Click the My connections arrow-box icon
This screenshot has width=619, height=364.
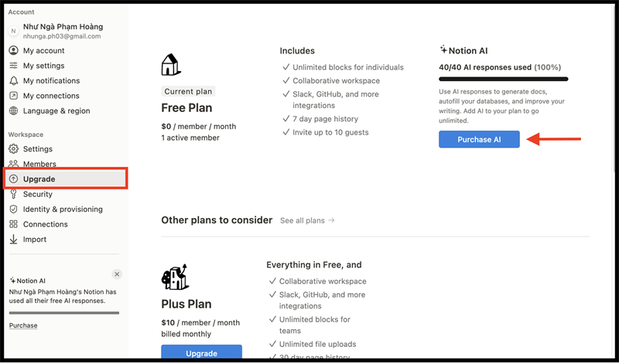tap(14, 96)
